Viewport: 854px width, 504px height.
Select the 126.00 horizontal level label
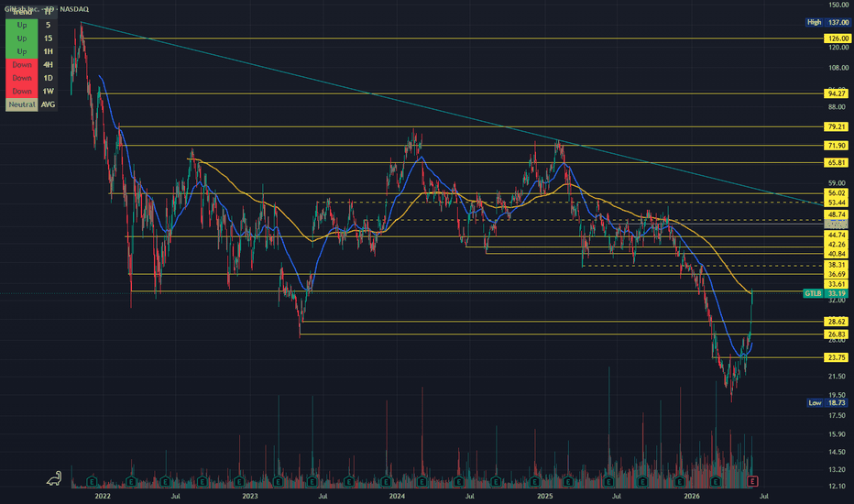coord(837,38)
